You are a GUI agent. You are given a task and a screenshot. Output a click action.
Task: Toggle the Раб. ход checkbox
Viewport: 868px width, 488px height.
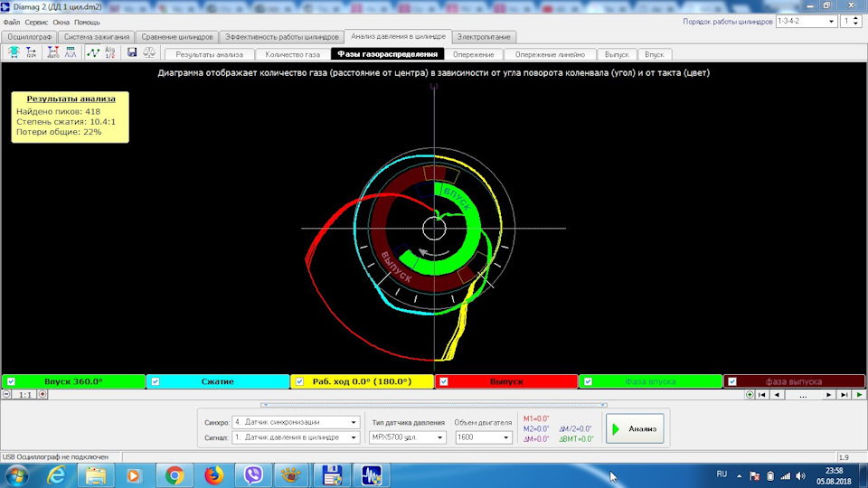(299, 381)
